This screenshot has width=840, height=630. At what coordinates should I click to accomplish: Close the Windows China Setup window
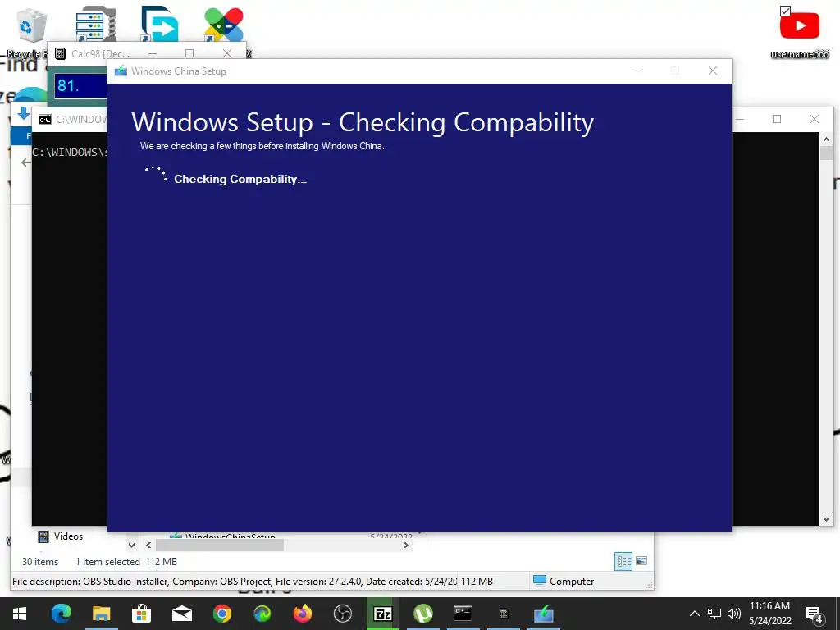tap(713, 71)
